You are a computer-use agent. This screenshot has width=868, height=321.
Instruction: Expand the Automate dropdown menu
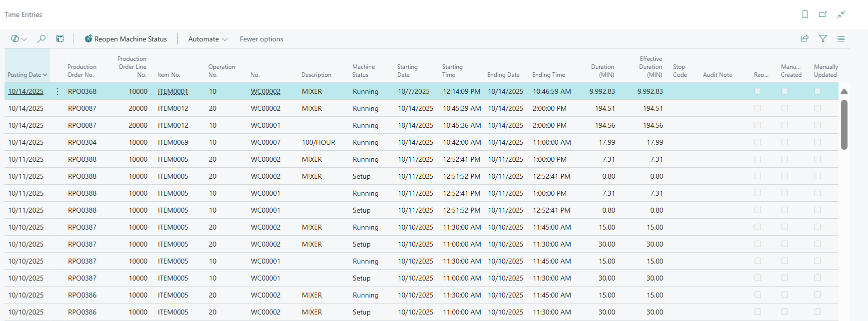tap(208, 39)
